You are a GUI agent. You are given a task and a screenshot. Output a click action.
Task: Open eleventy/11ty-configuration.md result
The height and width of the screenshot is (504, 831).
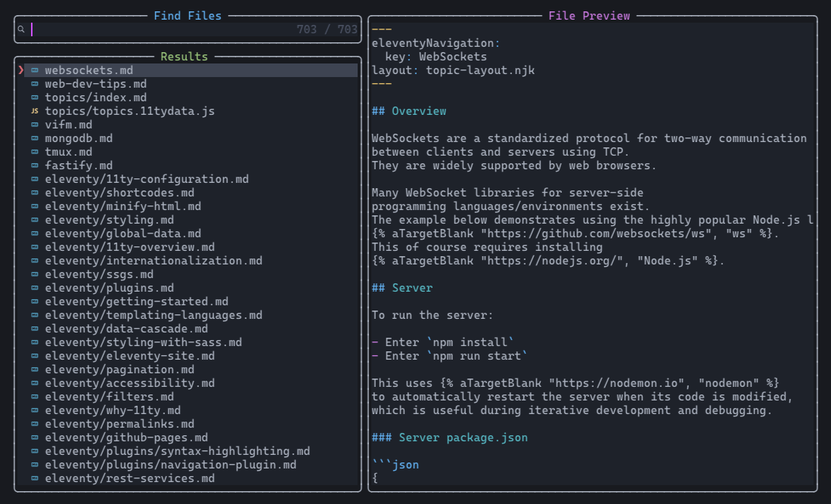coord(146,179)
